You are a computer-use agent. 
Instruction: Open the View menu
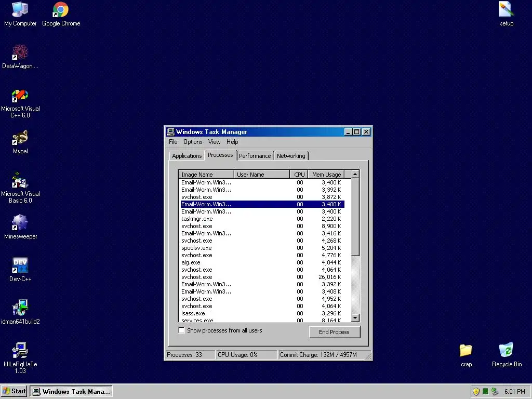point(214,142)
